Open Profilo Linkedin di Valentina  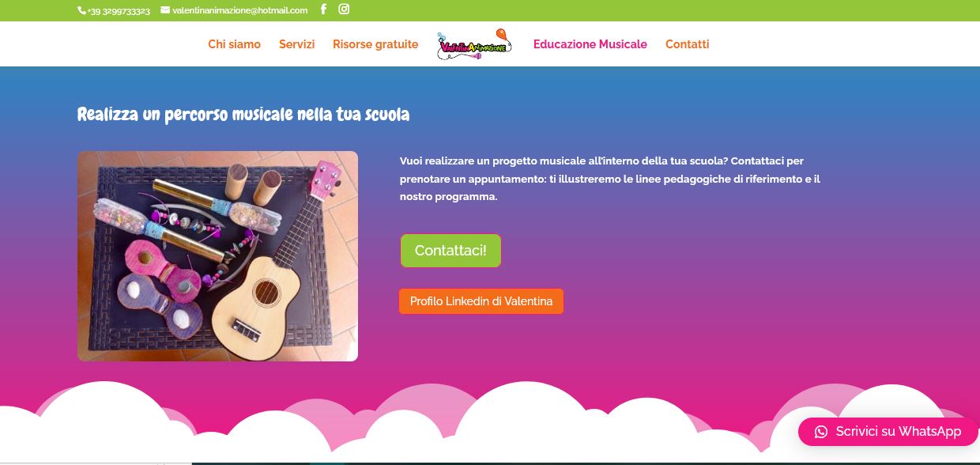[481, 301]
